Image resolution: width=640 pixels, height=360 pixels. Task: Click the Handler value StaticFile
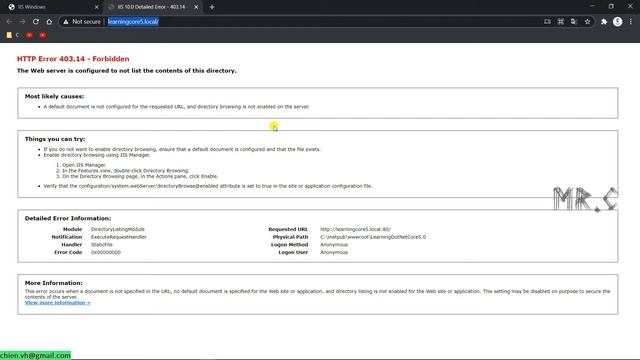[x=102, y=245]
